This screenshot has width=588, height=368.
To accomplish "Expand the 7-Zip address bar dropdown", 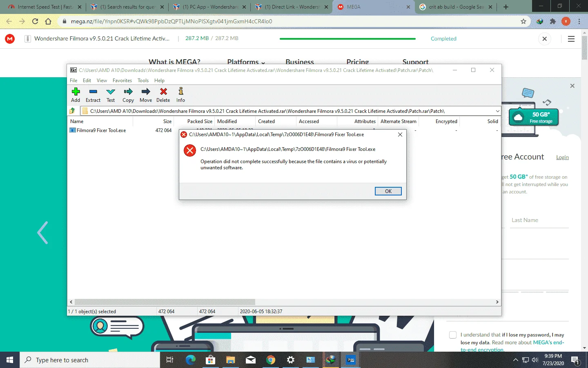I will tap(497, 111).
